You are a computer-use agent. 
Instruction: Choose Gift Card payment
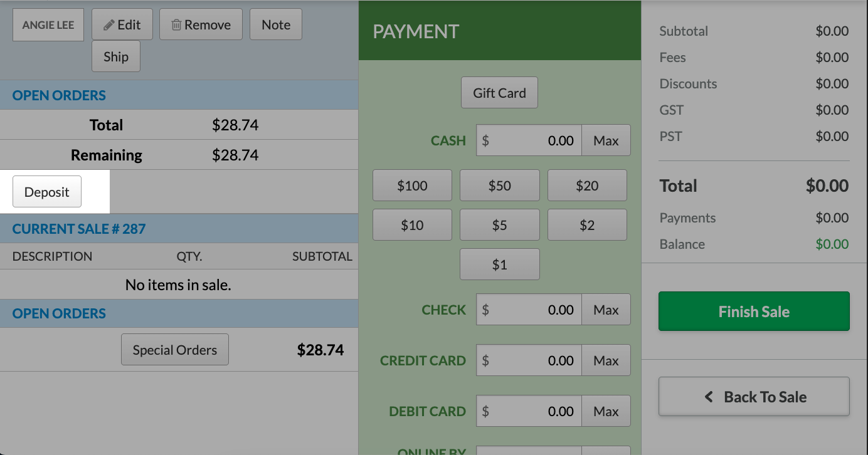tap(499, 93)
